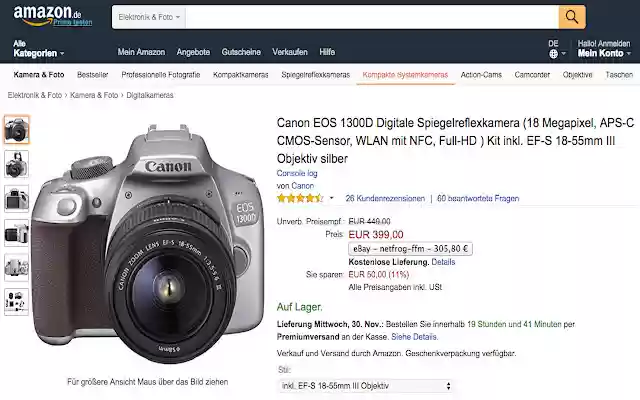Click the Kamera & Foto breadcrumb link
Viewport: 640px width, 400px height.
point(94,95)
